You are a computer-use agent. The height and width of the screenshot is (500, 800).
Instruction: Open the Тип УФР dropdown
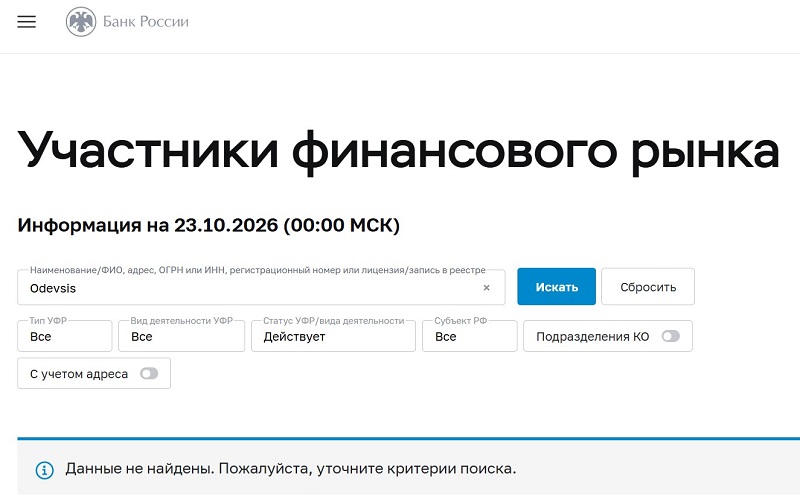[x=65, y=336]
